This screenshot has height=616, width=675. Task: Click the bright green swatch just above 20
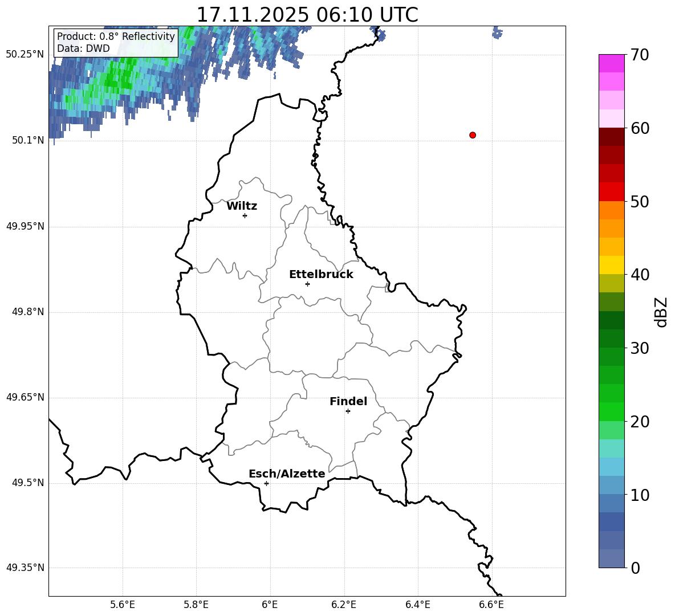[611, 411]
